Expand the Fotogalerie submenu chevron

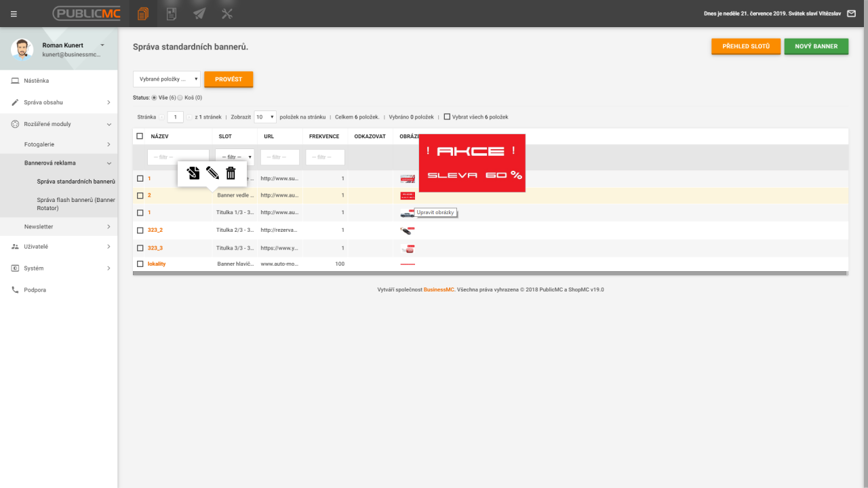tap(108, 144)
